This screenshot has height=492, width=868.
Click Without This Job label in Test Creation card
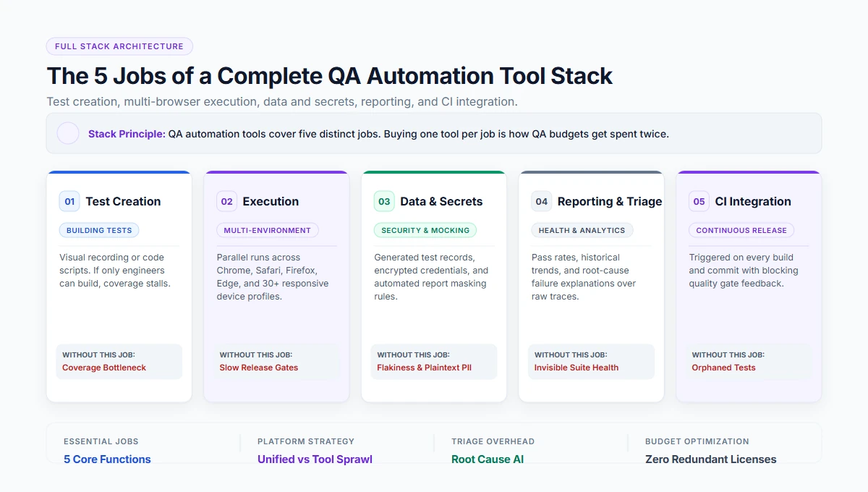pos(98,355)
